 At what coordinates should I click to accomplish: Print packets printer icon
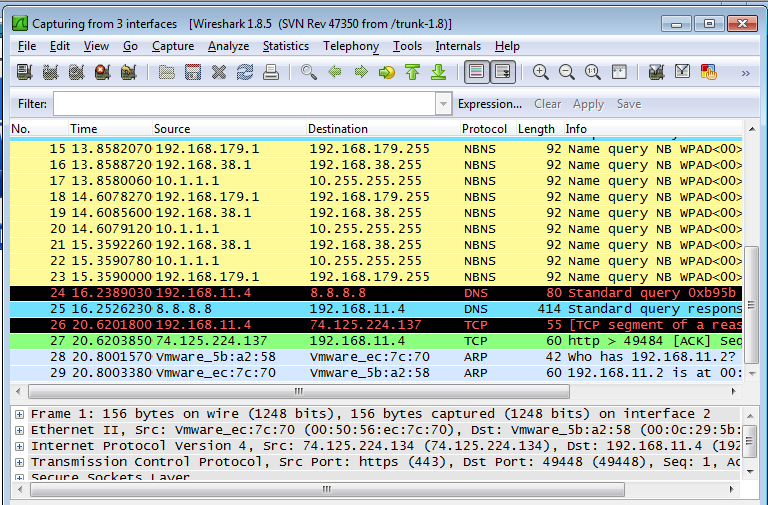point(271,72)
